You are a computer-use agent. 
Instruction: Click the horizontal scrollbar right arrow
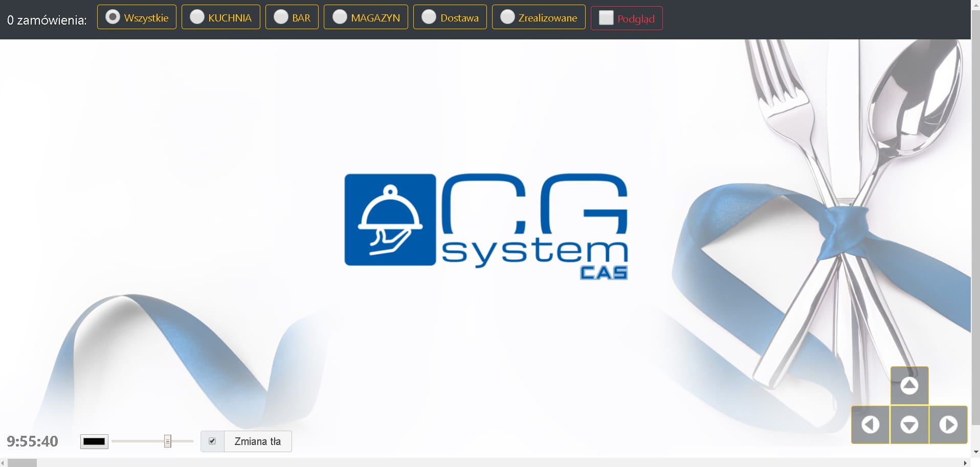point(965,463)
